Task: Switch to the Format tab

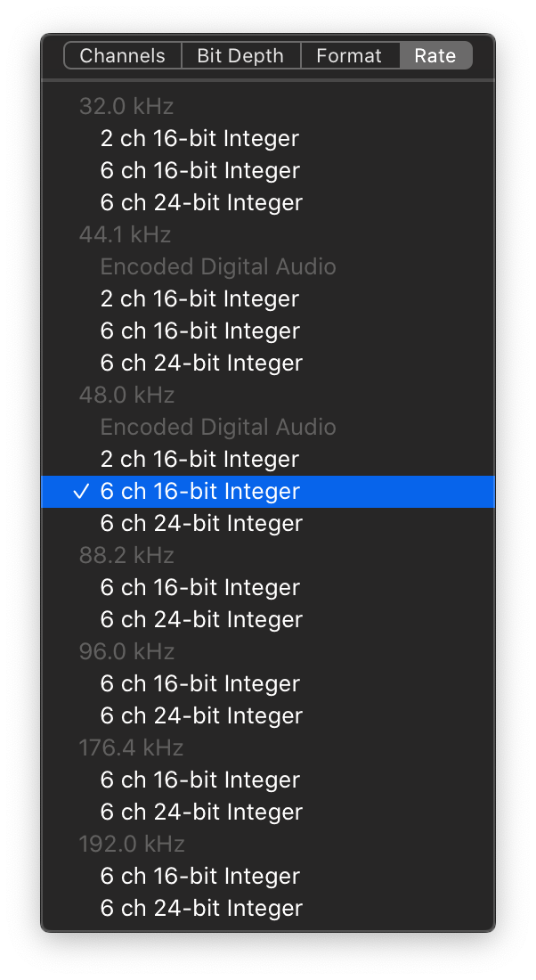Action: (x=349, y=55)
